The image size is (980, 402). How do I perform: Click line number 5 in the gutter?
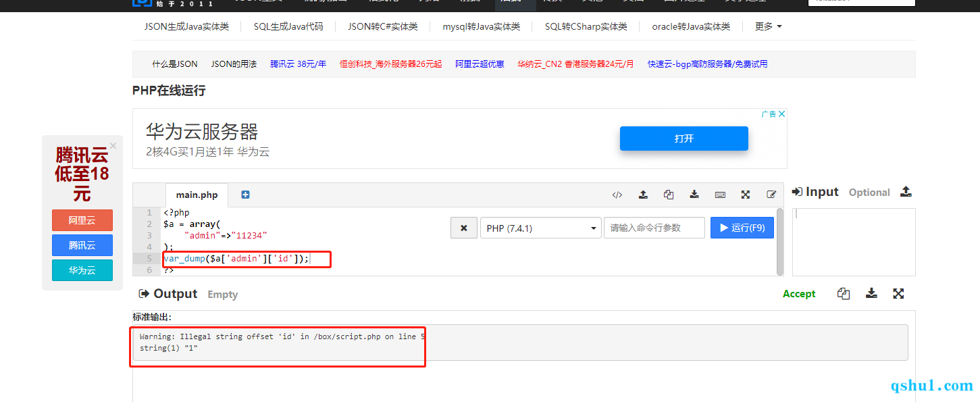click(x=149, y=258)
